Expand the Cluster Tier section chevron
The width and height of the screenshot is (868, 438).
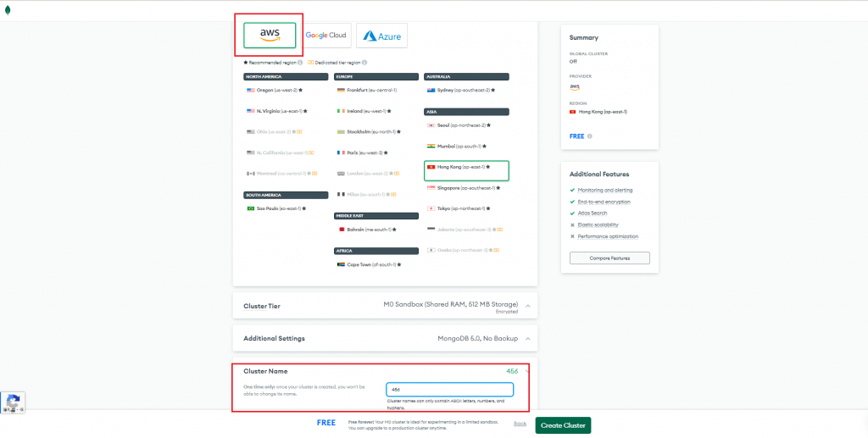[527, 306]
